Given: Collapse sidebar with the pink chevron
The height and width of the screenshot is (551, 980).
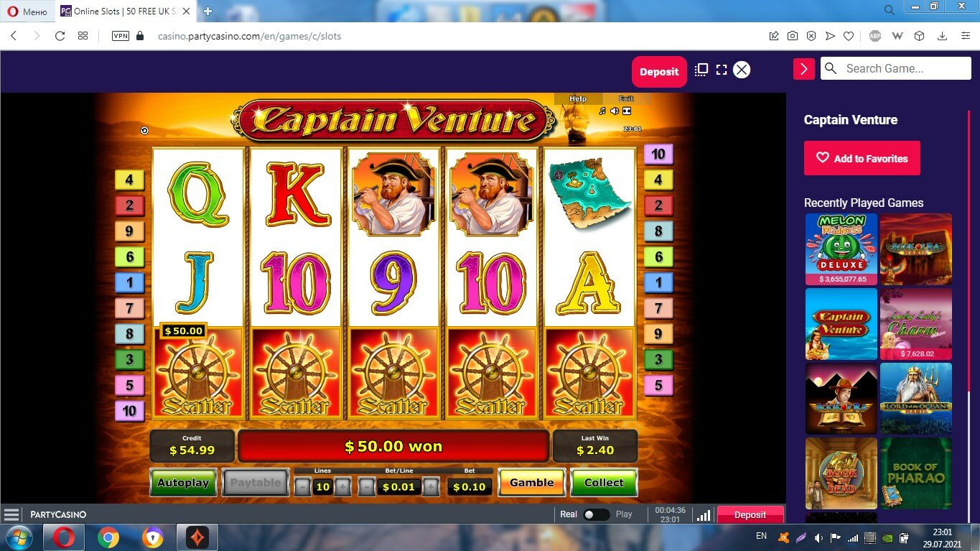Looking at the screenshot, I should pos(803,69).
